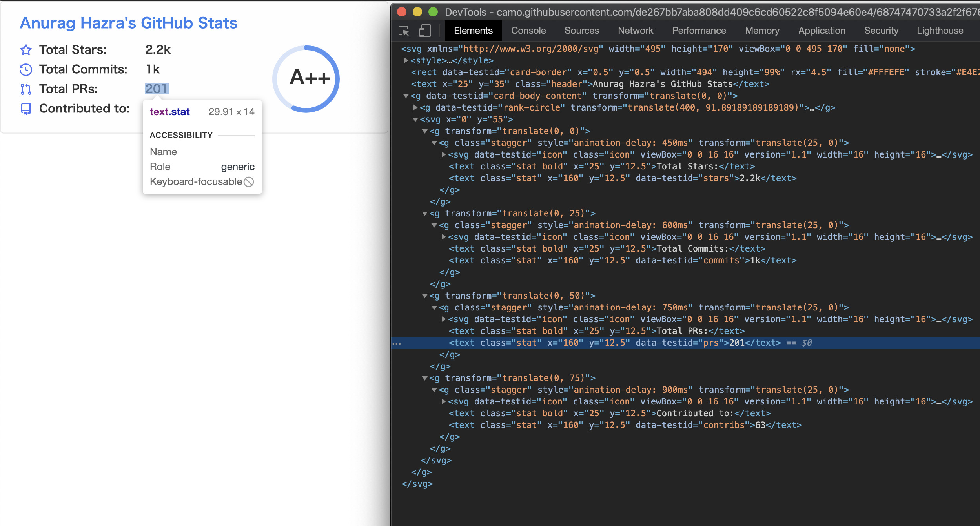Click the repo icon beside Contributed to
This screenshot has height=526, width=980.
(26, 109)
